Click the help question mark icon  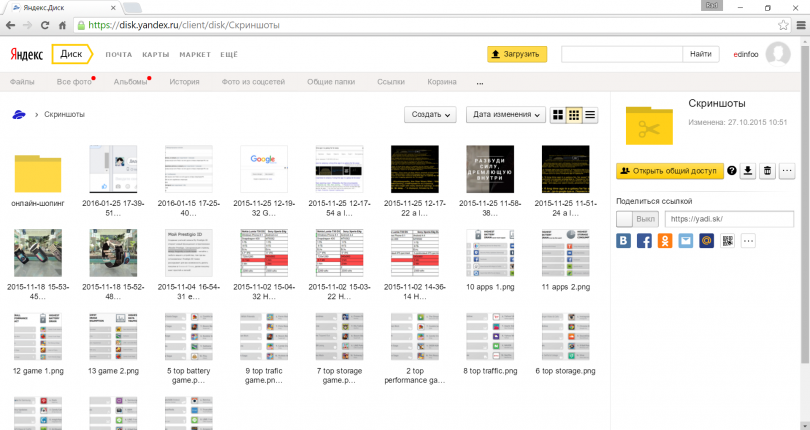(x=731, y=171)
